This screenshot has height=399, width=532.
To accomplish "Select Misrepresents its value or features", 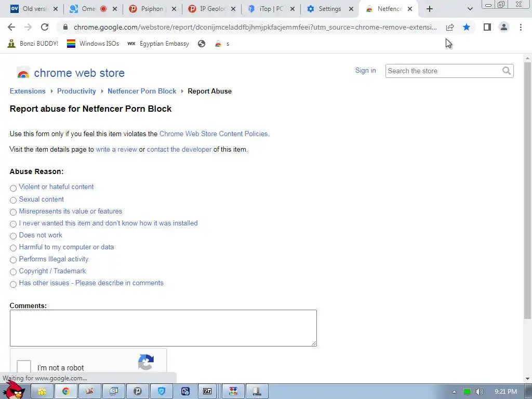I will click(x=13, y=212).
